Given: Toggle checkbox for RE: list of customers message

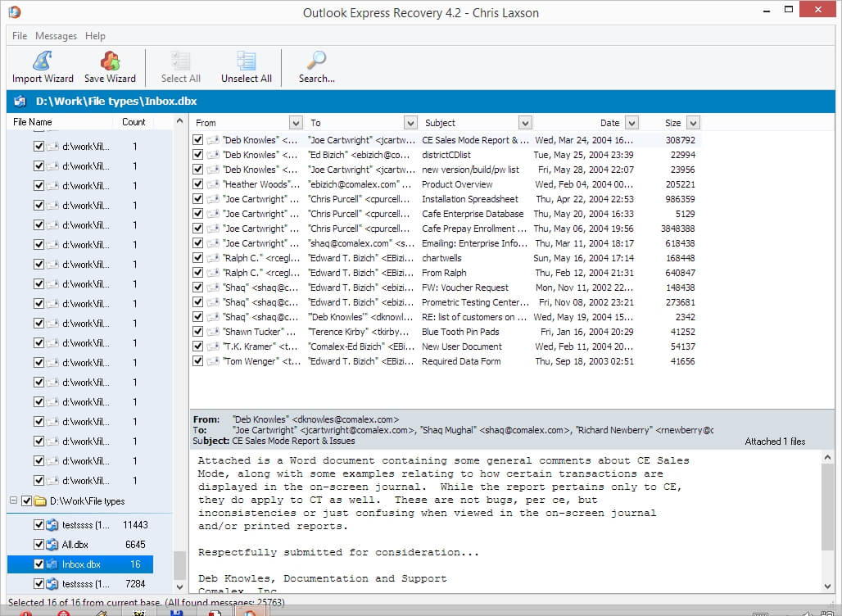Looking at the screenshot, I should (197, 317).
